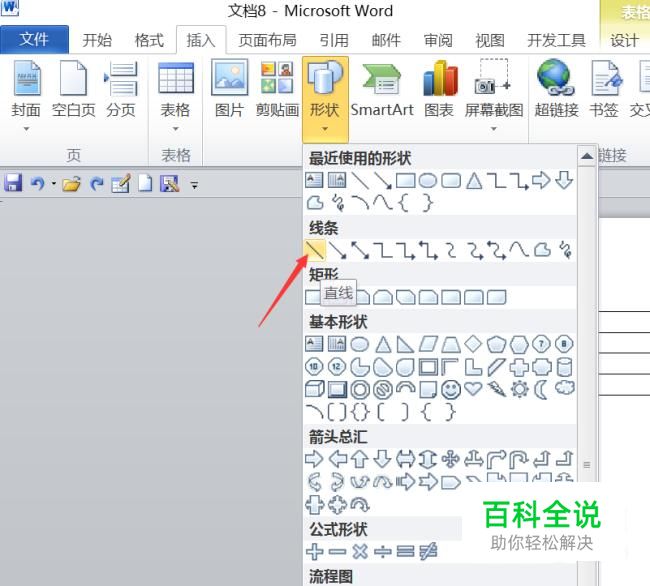The image size is (650, 586).
Task: Open file with the folder icon
Action: point(71,183)
